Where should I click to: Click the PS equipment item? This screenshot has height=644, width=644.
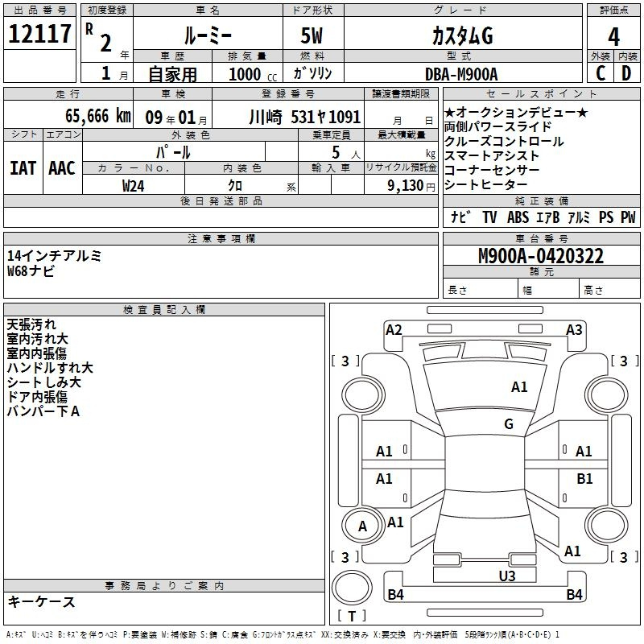click(606, 217)
